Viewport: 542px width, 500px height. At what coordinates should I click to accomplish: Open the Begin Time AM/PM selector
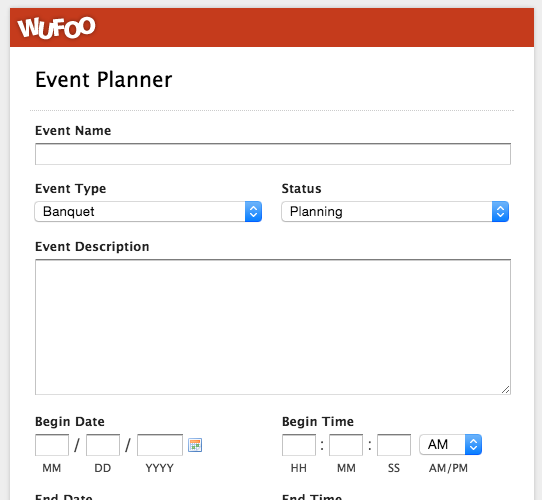[x=450, y=444]
